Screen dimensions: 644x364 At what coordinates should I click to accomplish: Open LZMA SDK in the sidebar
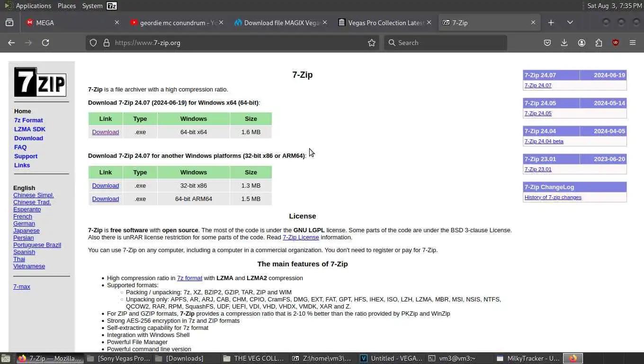pos(30,129)
